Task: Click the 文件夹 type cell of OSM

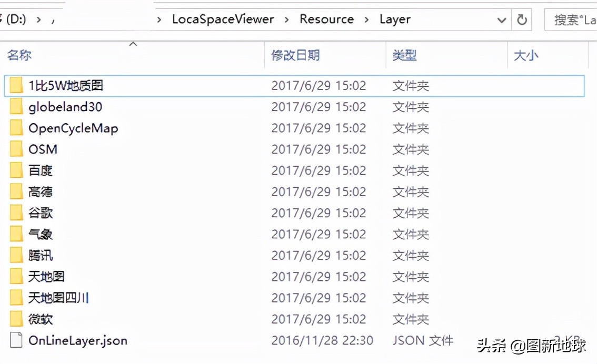Action: 411,149
